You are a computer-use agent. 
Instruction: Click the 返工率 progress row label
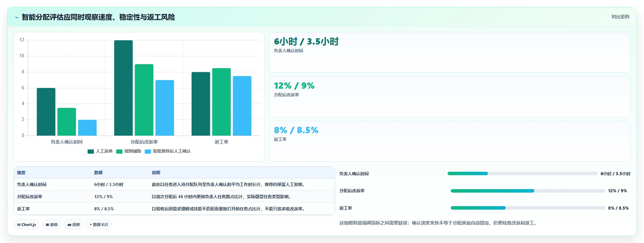click(346, 208)
